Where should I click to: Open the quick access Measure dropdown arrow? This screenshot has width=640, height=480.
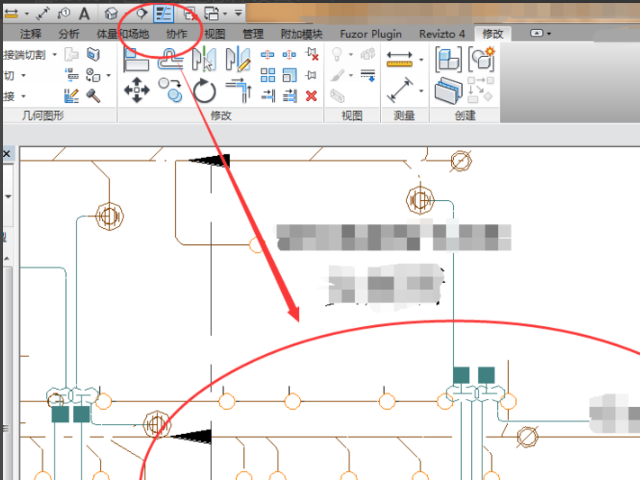click(x=27, y=14)
